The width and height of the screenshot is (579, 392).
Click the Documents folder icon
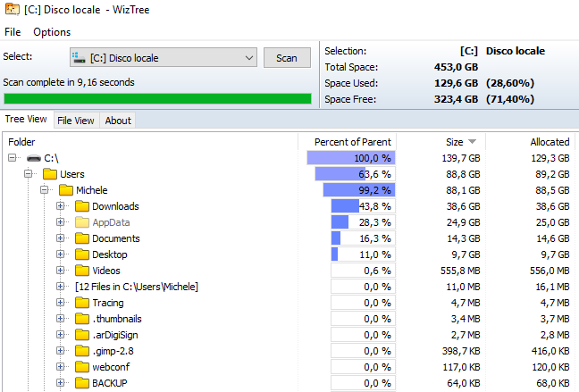pos(82,238)
